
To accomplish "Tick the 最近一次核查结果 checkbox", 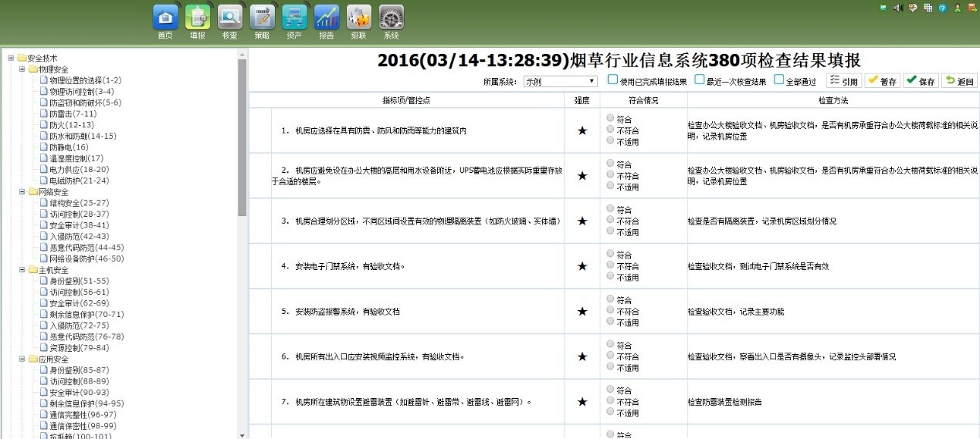I will pyautogui.click(x=700, y=79).
